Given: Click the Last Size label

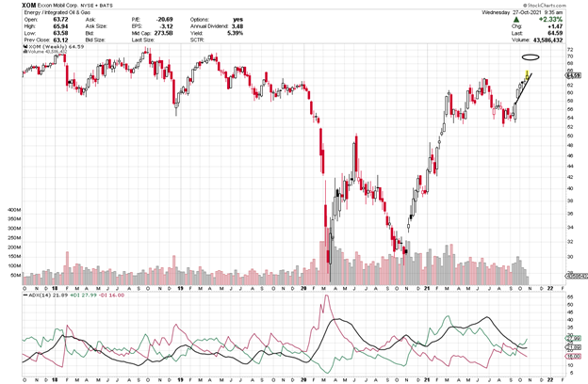Looking at the screenshot, I should click(142, 40).
